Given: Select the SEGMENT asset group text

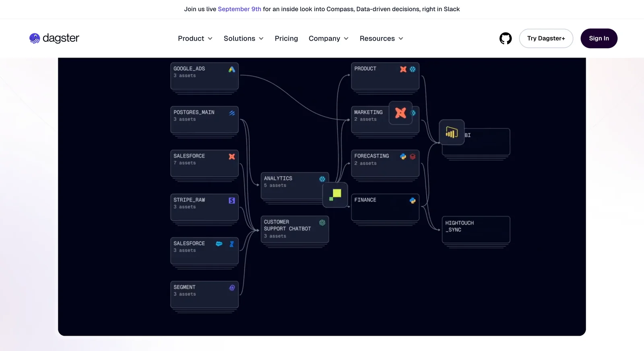Looking at the screenshot, I should (184, 287).
